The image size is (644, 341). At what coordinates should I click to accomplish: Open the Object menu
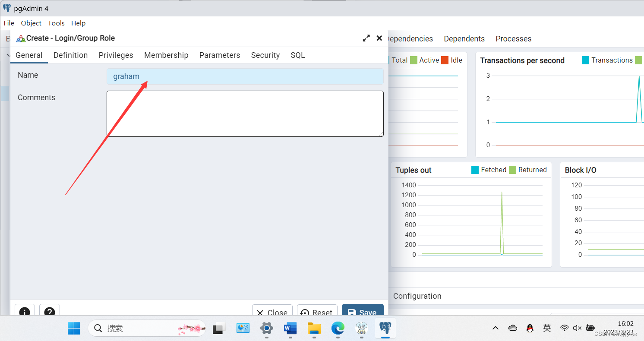[x=31, y=23]
